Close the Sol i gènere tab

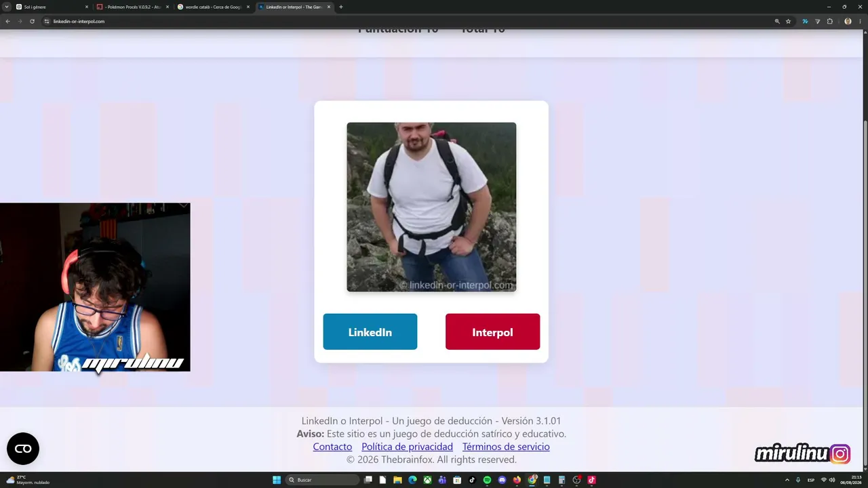pos(87,7)
